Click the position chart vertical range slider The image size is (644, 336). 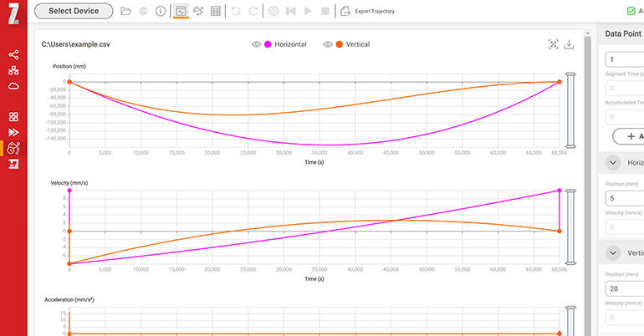point(571,110)
